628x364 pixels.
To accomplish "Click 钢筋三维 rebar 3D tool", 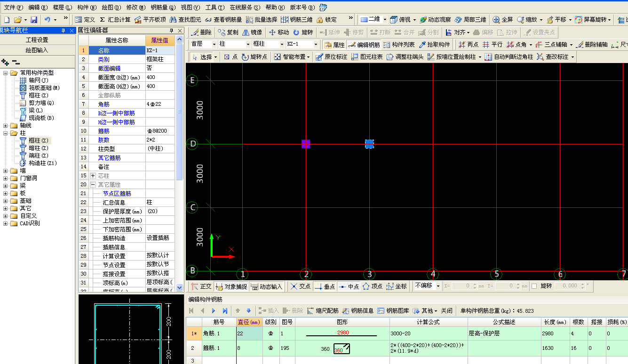I will point(297,20).
